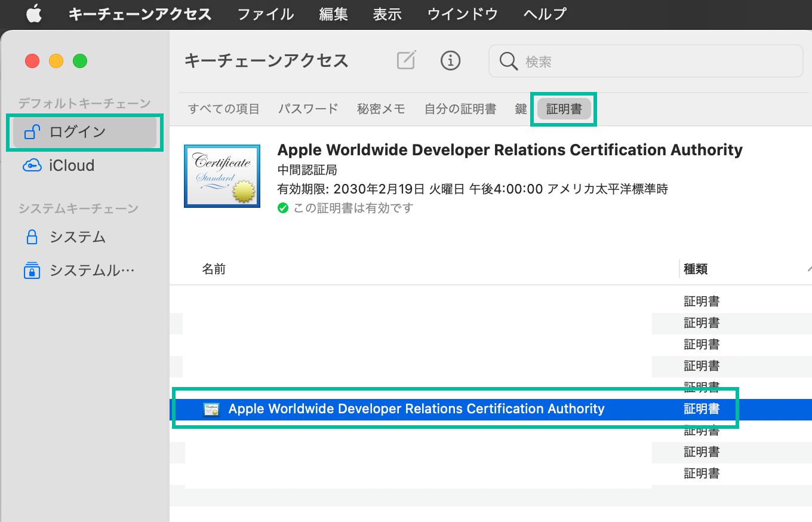812x522 pixels.
Task: Click the 中間認証局 label in details
Action: coord(307,170)
